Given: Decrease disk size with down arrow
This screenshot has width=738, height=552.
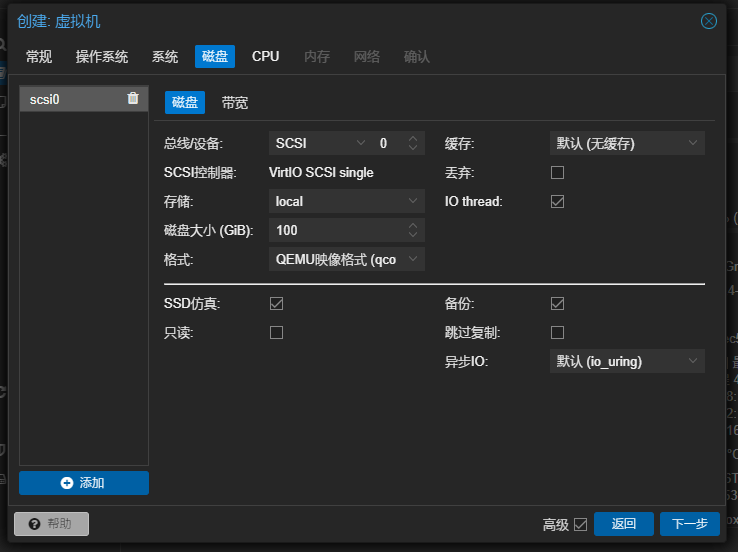Looking at the screenshot, I should pos(413,234).
